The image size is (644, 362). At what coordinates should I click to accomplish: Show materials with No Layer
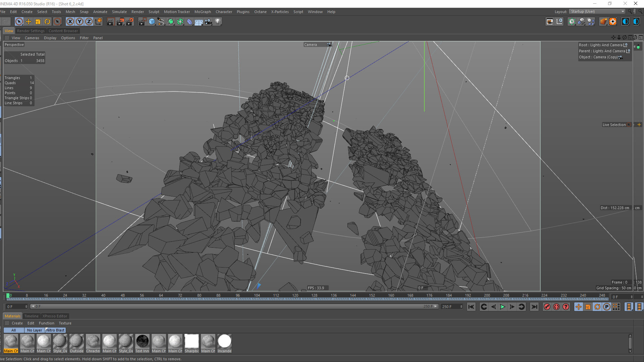tap(34, 330)
